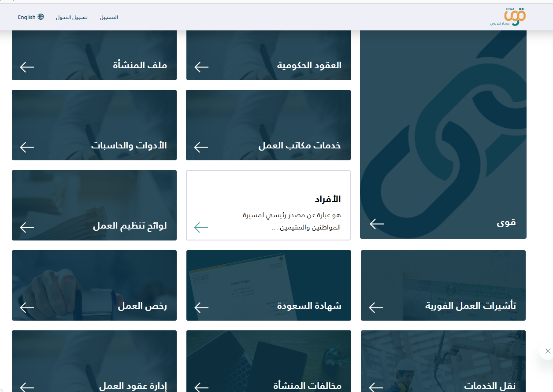Select the مخالفات المنشأة service tile
The height and width of the screenshot is (392, 553).
268,361
